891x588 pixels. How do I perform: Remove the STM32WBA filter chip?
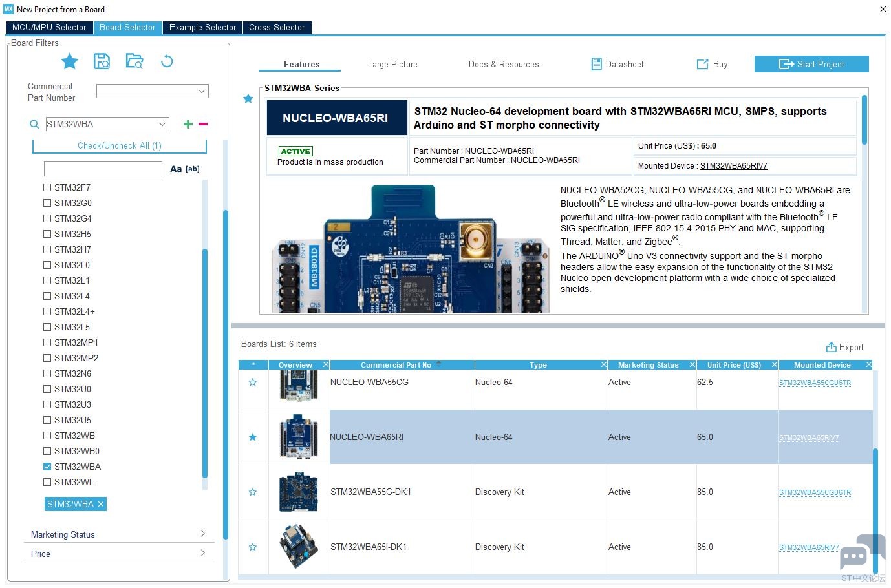[101, 504]
